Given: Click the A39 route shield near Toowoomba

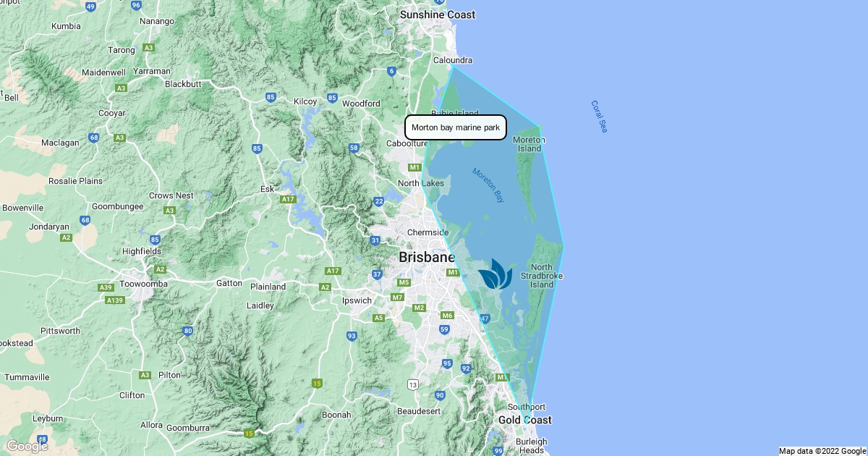Looking at the screenshot, I should (x=106, y=287).
